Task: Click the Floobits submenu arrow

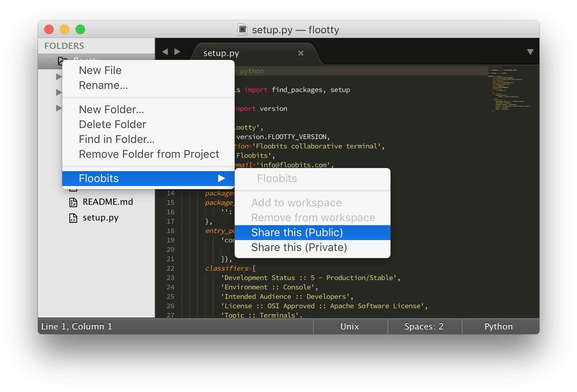Action: click(222, 178)
